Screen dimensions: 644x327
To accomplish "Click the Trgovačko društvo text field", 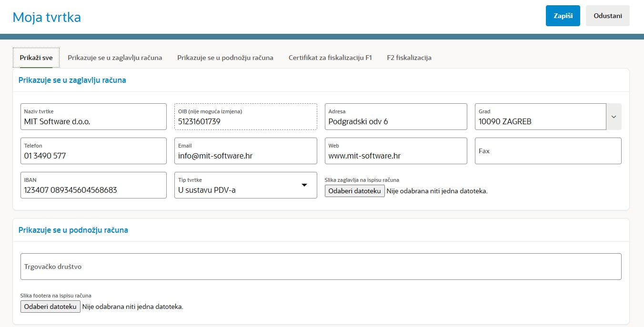I will coord(321,267).
